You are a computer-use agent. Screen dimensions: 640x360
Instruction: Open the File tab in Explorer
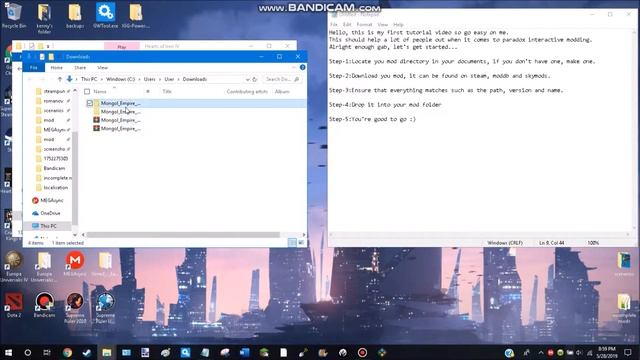pos(34,67)
